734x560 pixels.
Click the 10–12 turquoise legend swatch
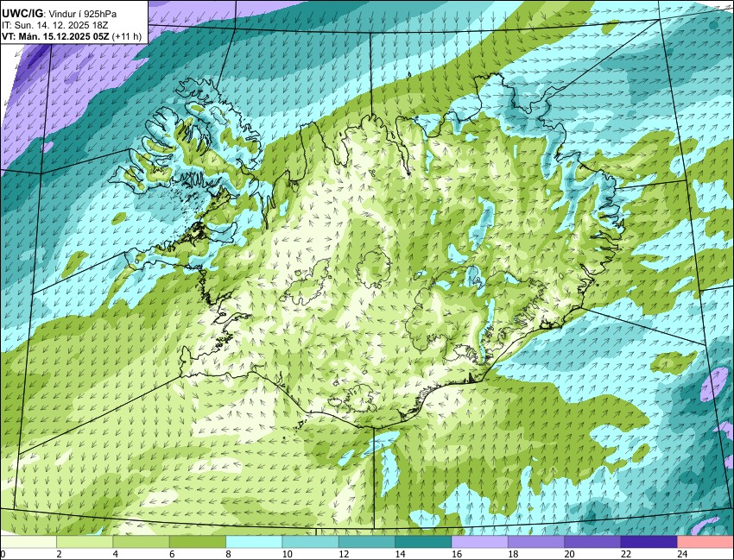click(x=310, y=542)
